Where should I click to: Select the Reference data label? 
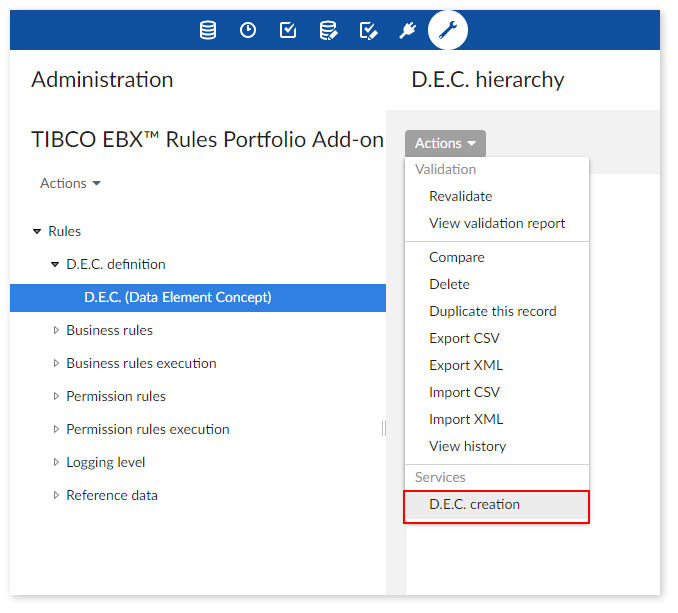point(112,495)
